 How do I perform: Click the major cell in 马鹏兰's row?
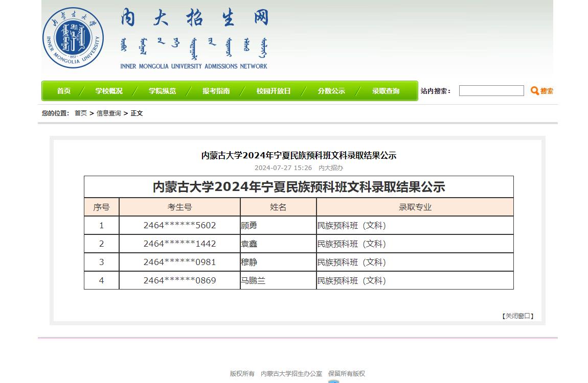pos(415,280)
